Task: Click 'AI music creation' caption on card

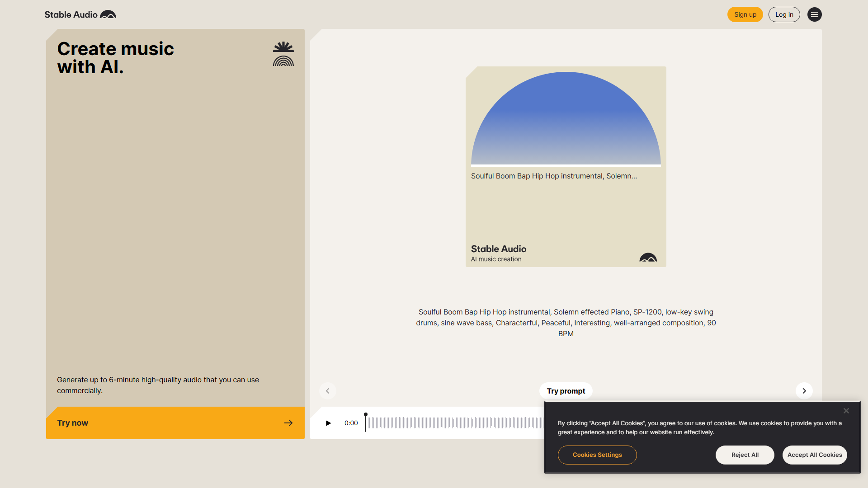Action: [x=496, y=259]
